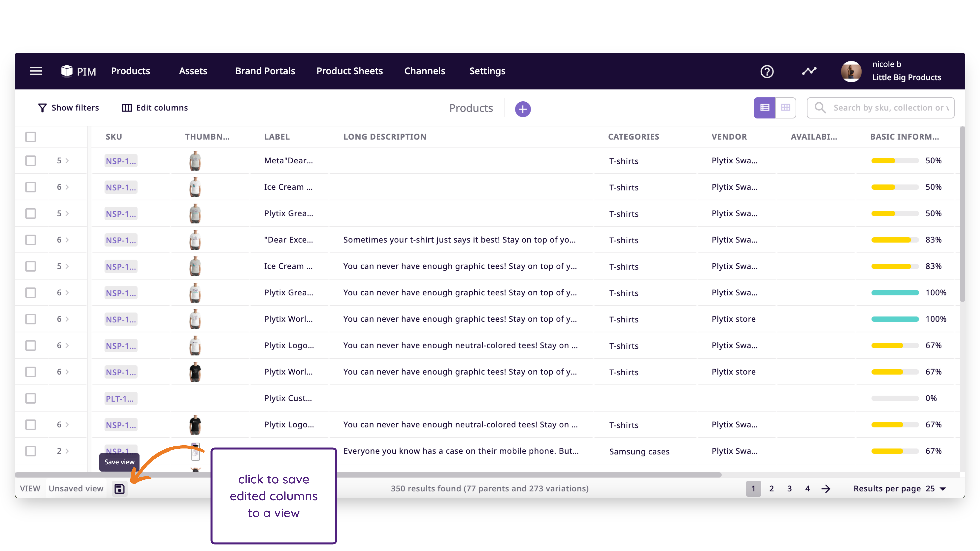Check the Samsung cases product row
Image resolution: width=980 pixels, height=551 pixels.
click(x=30, y=451)
